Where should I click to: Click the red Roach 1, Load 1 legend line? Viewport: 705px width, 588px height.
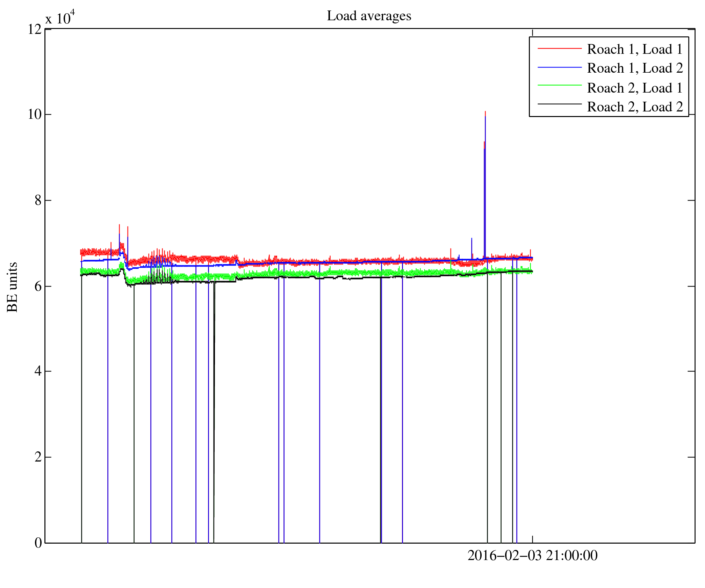click(559, 49)
